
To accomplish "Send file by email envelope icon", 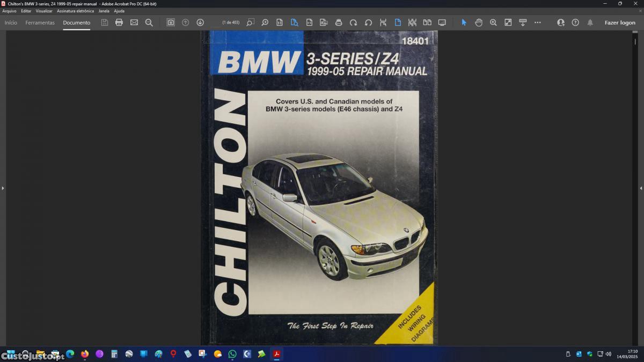I will [134, 23].
